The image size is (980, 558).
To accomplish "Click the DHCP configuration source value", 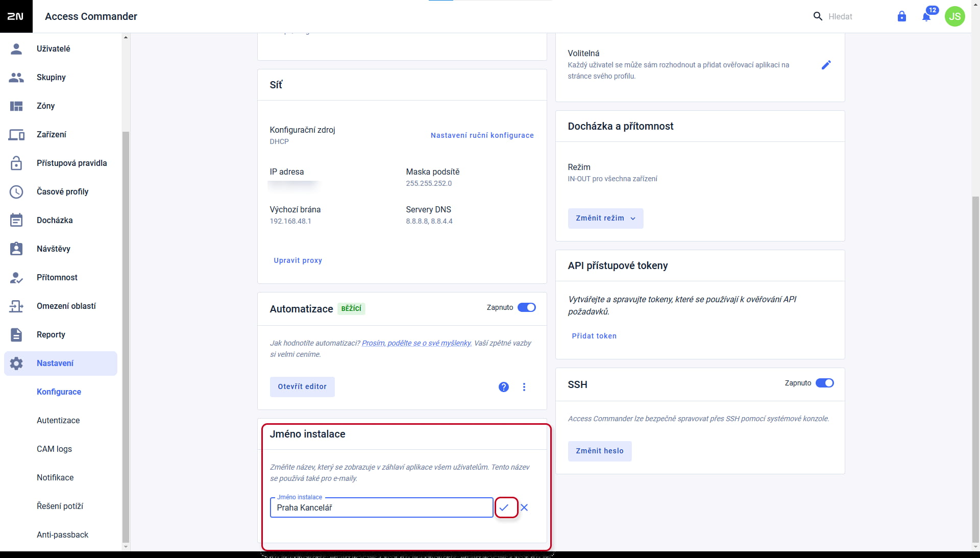I will point(279,141).
